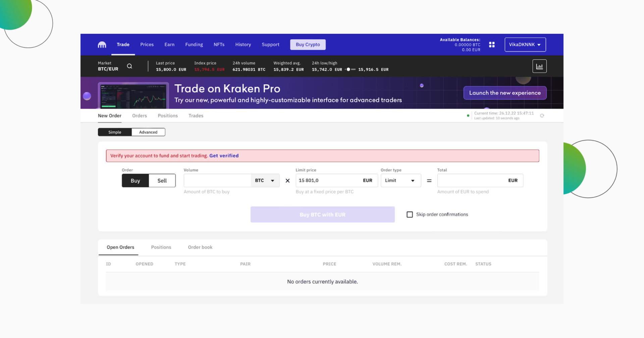This screenshot has width=644, height=338.
Task: Click the BTC/EUR market label
Action: (x=108, y=69)
